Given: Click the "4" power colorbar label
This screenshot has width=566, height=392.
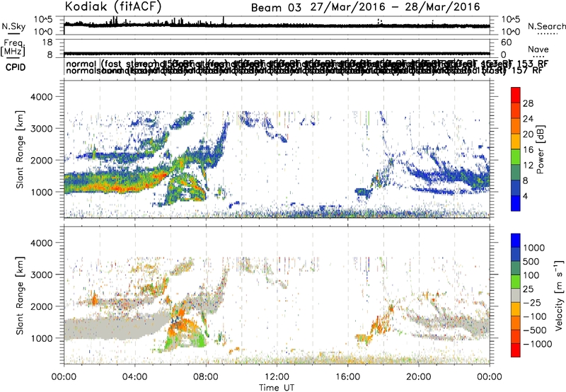Looking at the screenshot, I should (526, 196).
